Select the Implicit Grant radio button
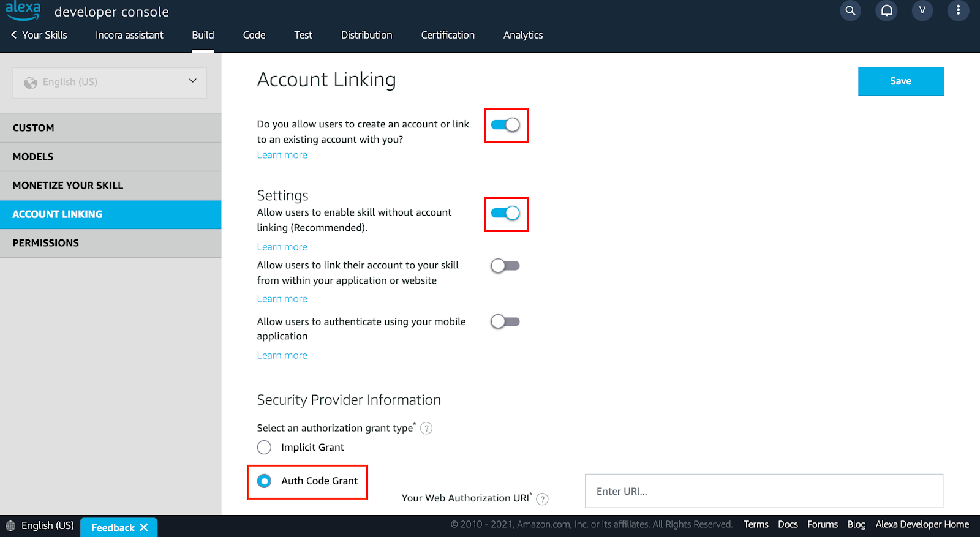The height and width of the screenshot is (537, 980). click(x=264, y=448)
